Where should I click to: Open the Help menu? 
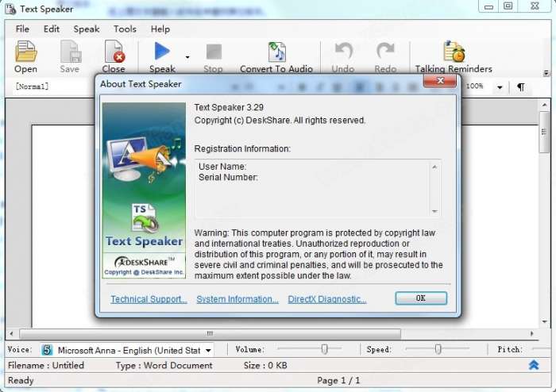[160, 29]
